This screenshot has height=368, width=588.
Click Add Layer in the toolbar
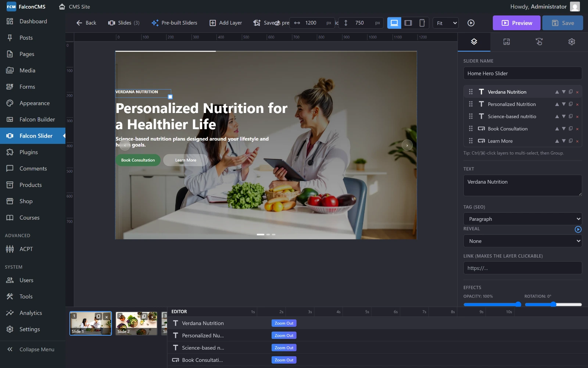[x=226, y=23]
